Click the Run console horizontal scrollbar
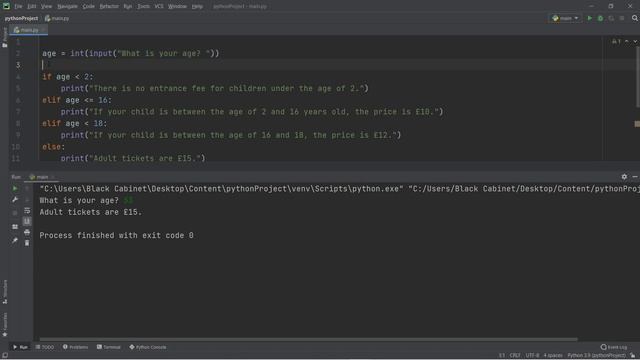 tap(309, 339)
